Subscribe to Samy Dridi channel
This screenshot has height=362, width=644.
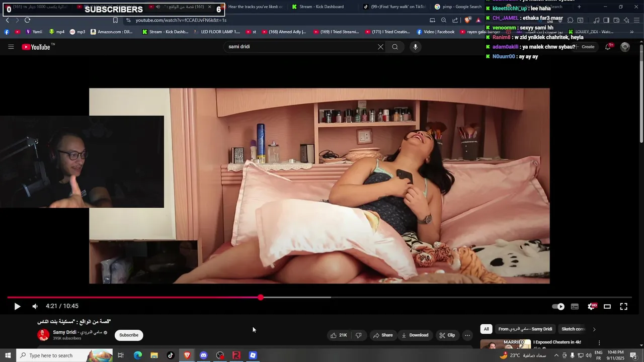(129, 335)
